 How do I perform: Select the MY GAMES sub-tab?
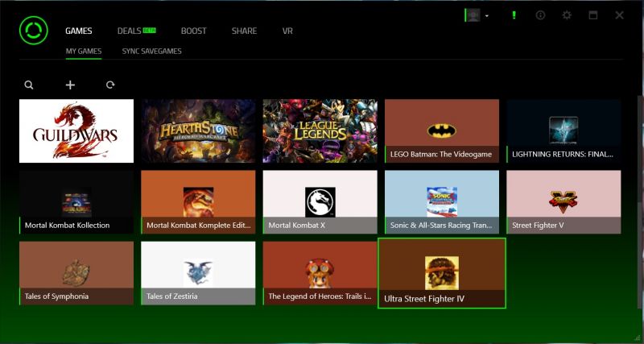coord(84,52)
